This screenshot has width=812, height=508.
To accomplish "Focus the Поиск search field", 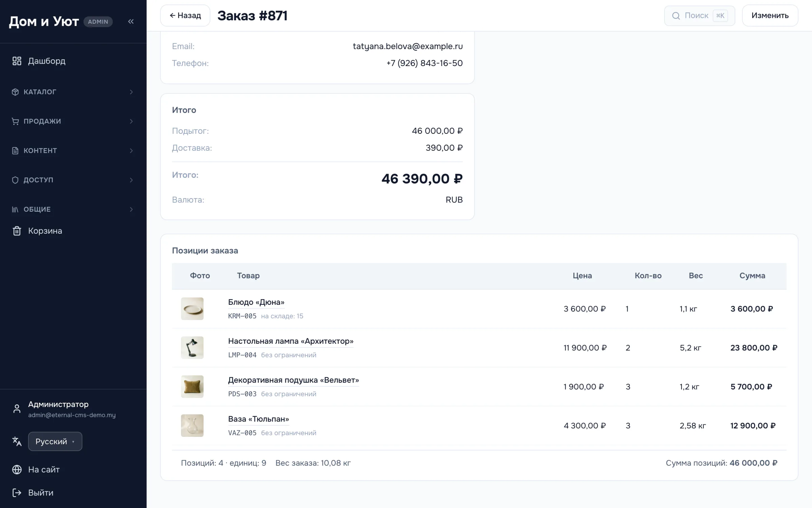I will (700, 16).
